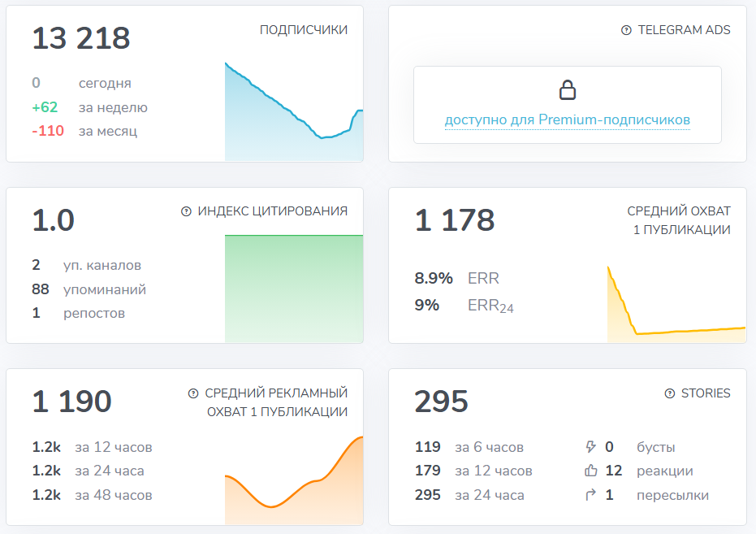The image size is (756, 534).
Task: Click the 2 уп. каналов row
Action: coord(86,265)
